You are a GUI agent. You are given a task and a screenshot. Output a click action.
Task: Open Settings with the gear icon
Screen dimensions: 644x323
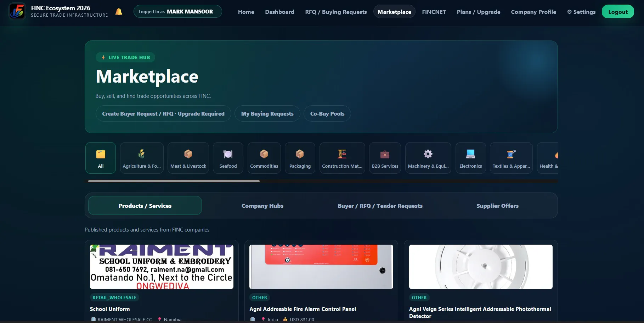coord(581,12)
